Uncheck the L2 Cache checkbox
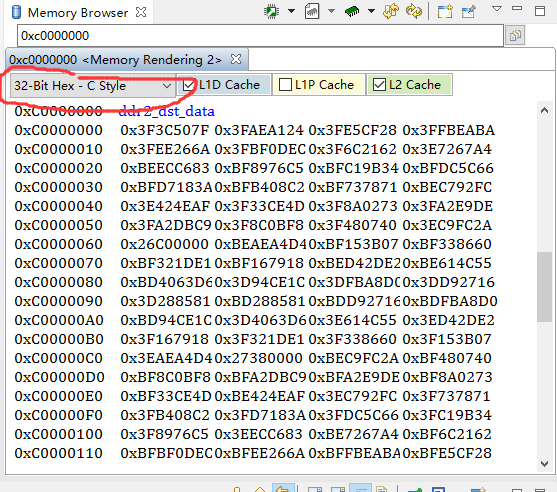This screenshot has height=492, width=557. pos(379,85)
